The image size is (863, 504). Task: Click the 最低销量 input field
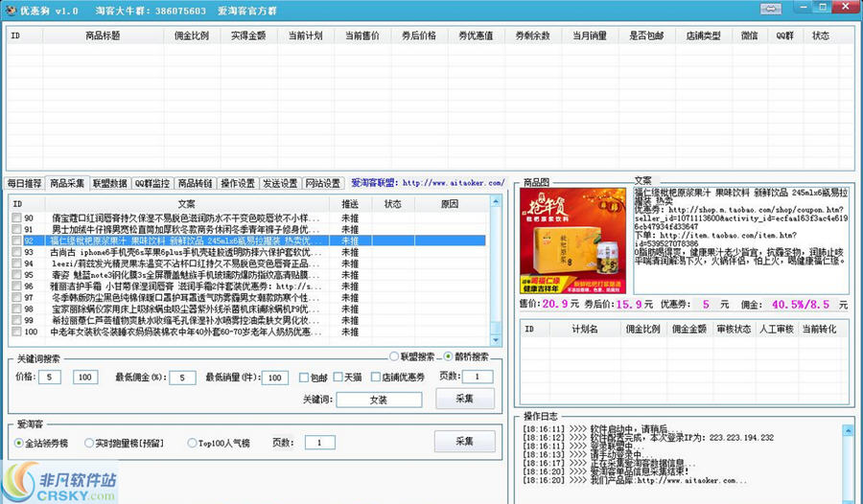tap(274, 378)
